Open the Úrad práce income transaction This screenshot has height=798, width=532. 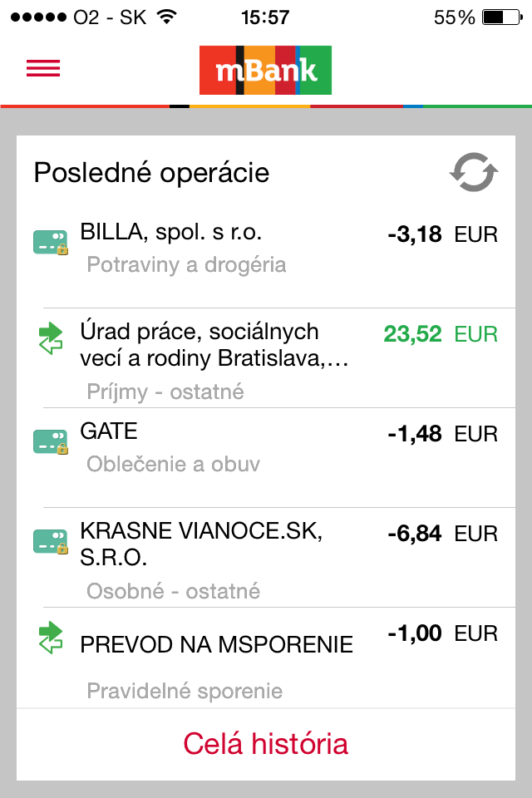(214, 344)
